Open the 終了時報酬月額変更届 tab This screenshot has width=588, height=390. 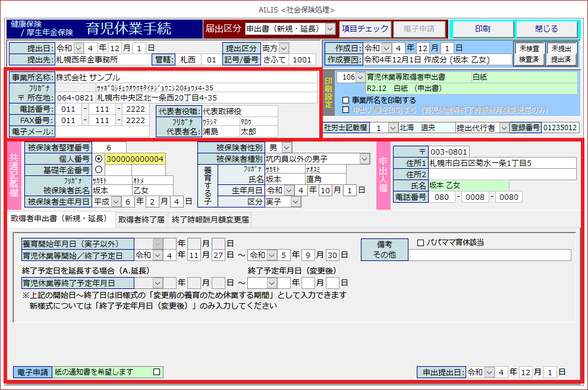pos(210,219)
